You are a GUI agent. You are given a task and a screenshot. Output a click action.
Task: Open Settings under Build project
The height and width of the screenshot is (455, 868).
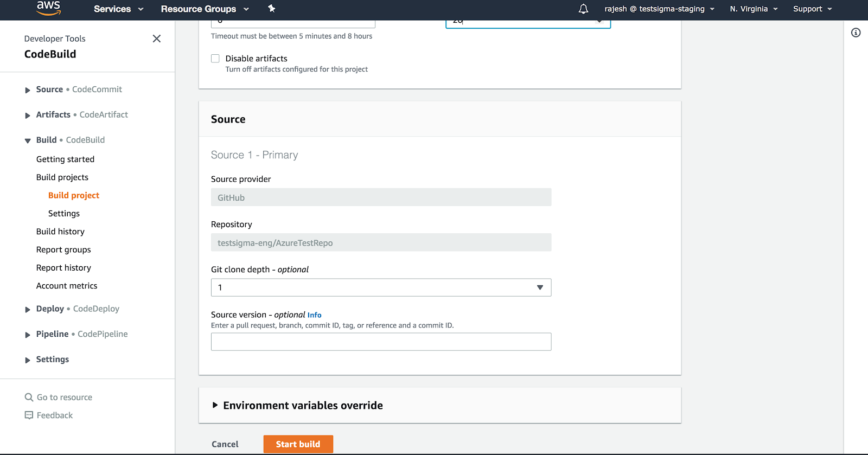64,214
